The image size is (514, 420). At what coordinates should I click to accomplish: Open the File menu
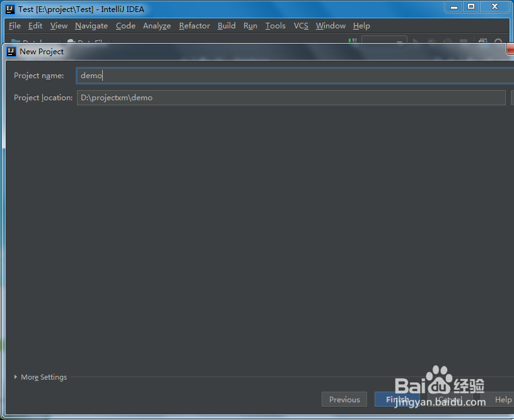coord(15,26)
